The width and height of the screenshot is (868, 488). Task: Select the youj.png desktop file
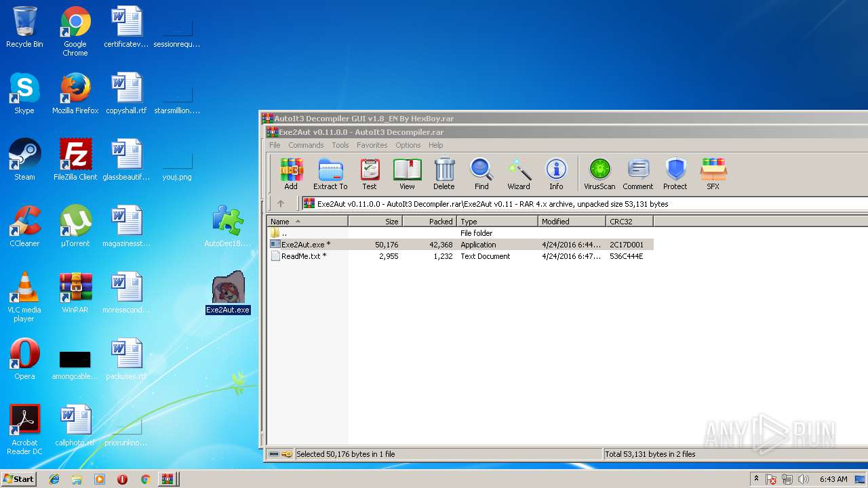177,167
